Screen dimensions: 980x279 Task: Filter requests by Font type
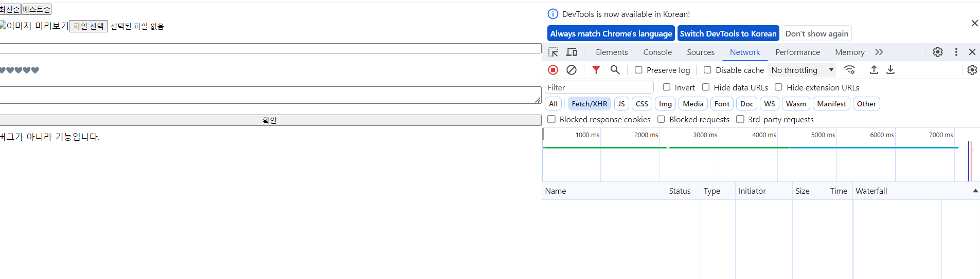coord(722,104)
